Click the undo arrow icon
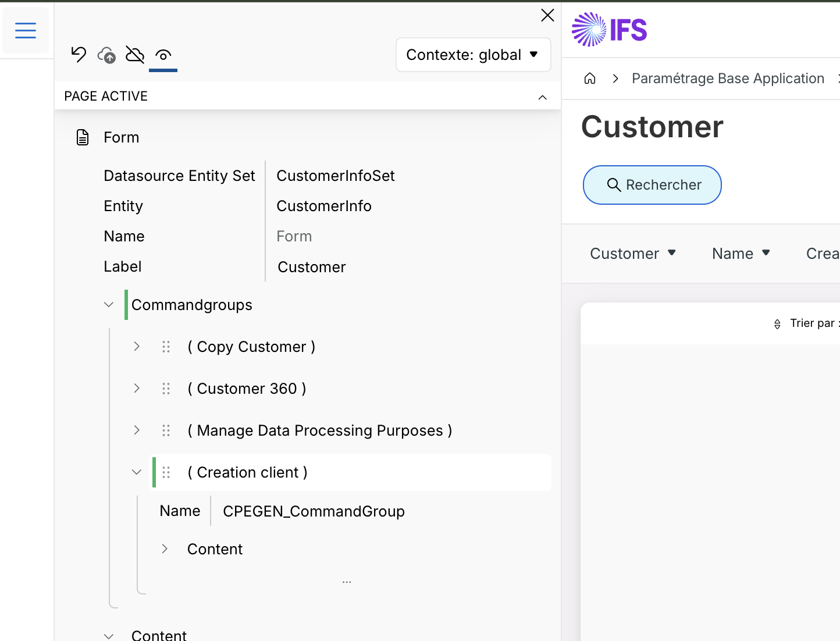 [79, 55]
